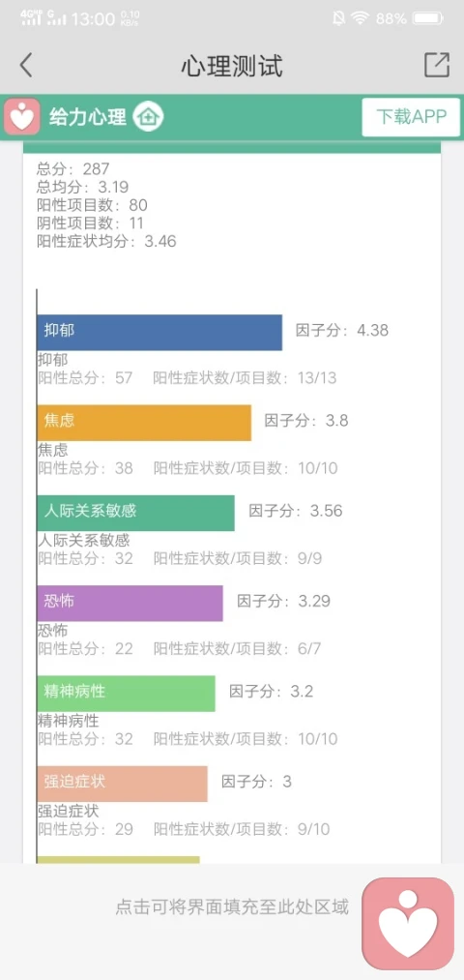464x980 pixels.
Task: Tap the 心理测试 page title
Action: [232, 66]
